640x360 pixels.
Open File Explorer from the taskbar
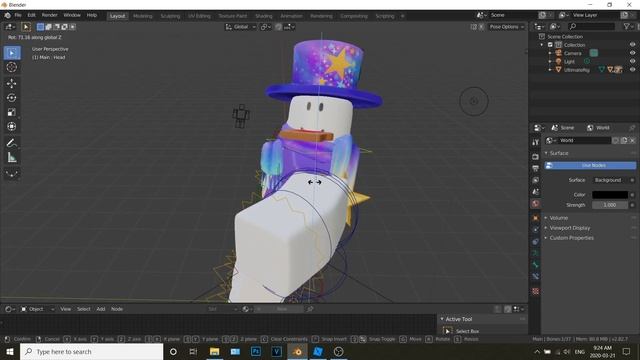[214, 351]
